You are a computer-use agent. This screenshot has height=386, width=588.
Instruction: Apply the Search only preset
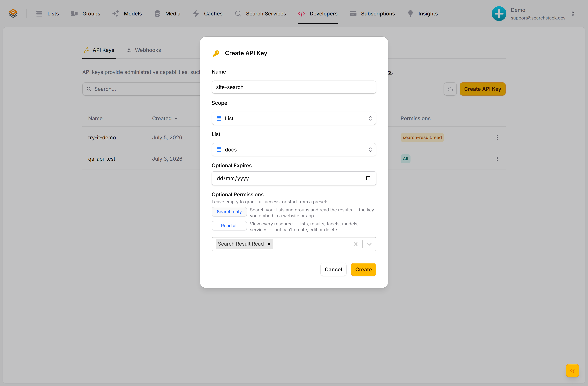(x=229, y=212)
